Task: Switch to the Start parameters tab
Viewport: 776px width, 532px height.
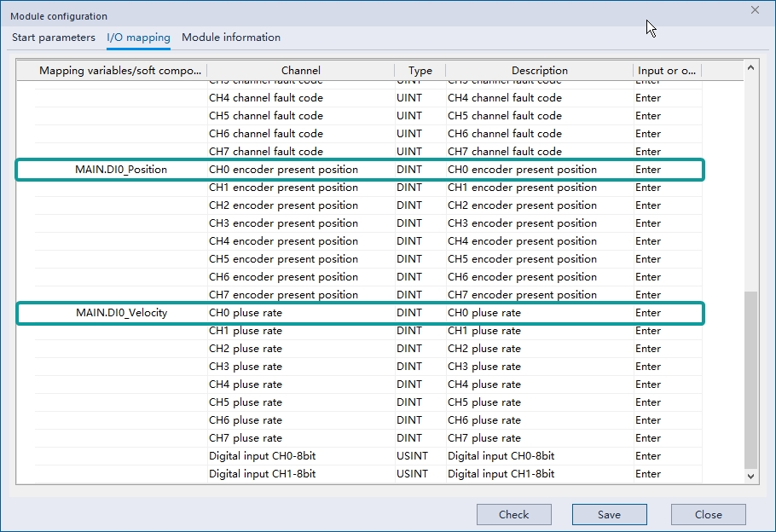Action: tap(54, 38)
